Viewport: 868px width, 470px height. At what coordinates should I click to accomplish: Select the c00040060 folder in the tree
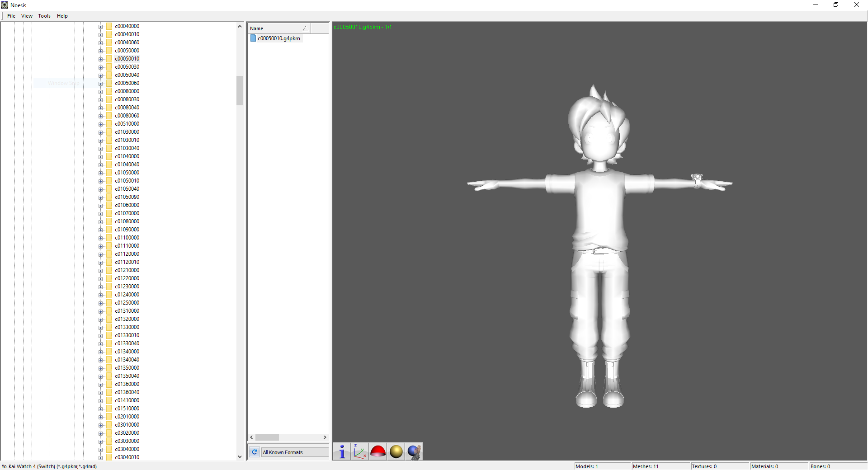coord(127,42)
